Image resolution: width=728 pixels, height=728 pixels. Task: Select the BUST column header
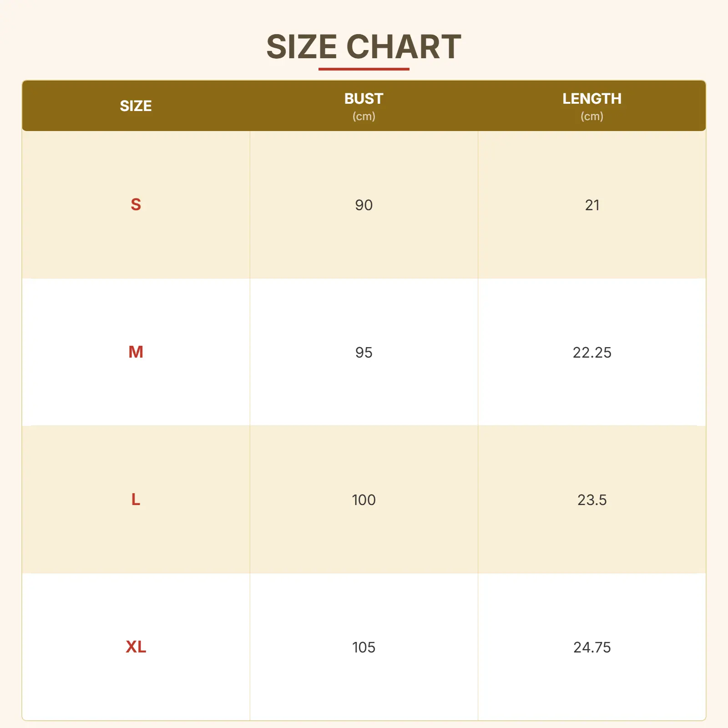point(364,99)
